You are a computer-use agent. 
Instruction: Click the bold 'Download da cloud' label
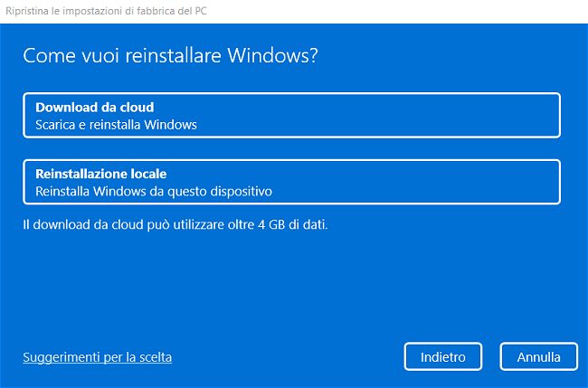(89, 108)
